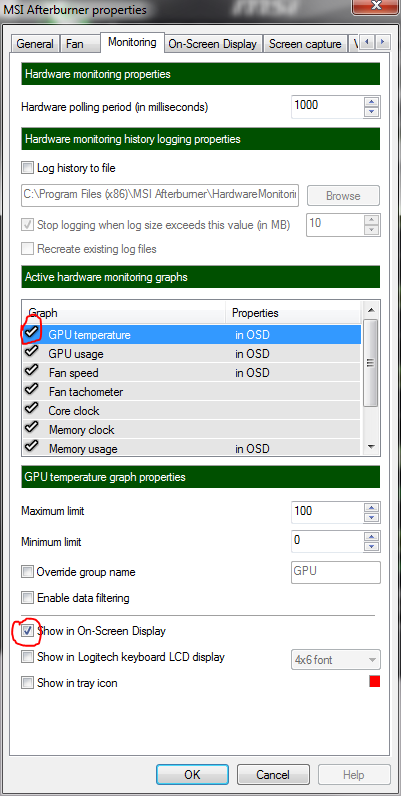Select the Memory usage row
Image resolution: width=401 pixels, height=796 pixels.
pyautogui.click(x=192, y=448)
